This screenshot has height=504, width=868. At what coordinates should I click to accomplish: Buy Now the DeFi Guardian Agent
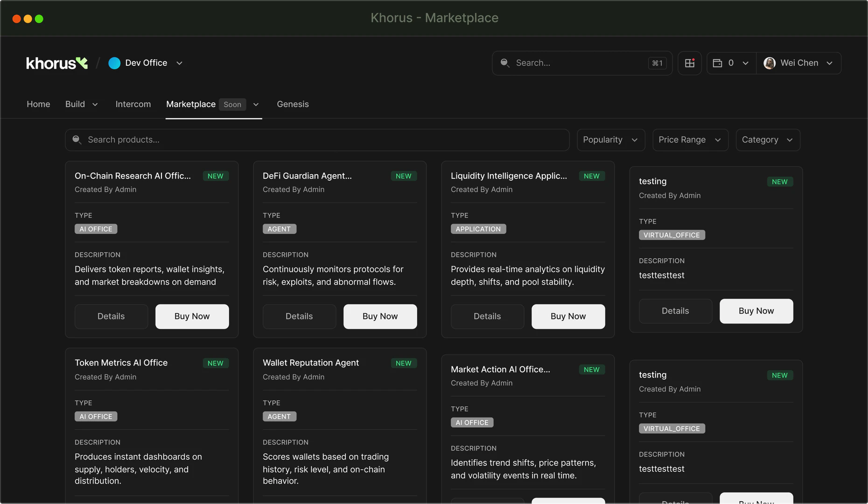point(380,316)
